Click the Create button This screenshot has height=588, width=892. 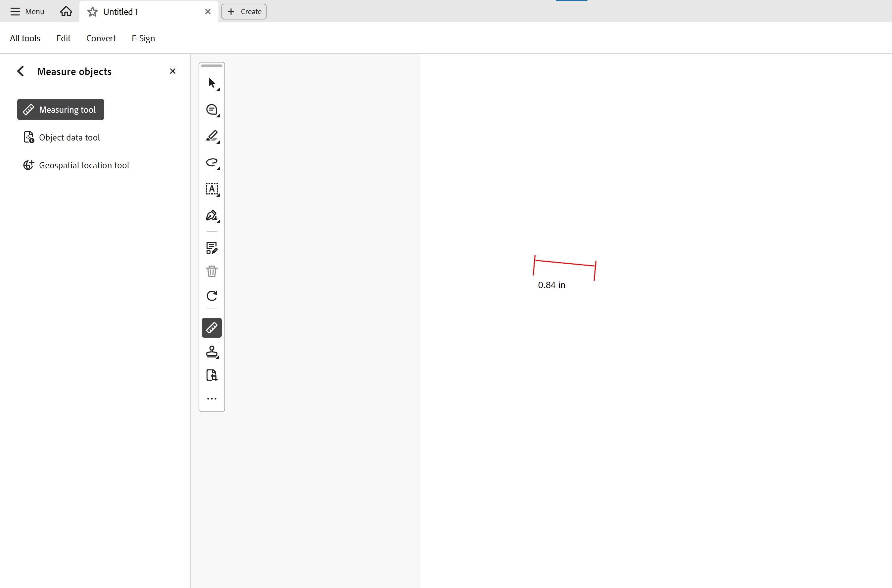[x=244, y=12]
